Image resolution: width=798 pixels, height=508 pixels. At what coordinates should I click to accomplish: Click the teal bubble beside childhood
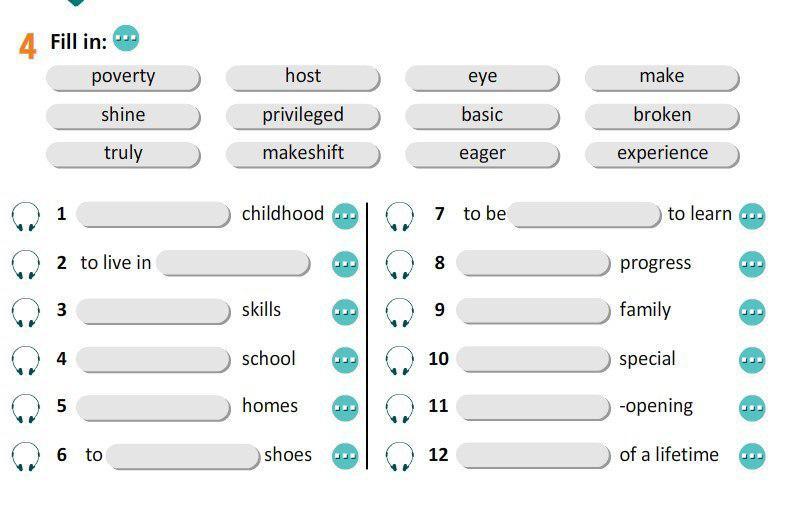pyautogui.click(x=345, y=216)
